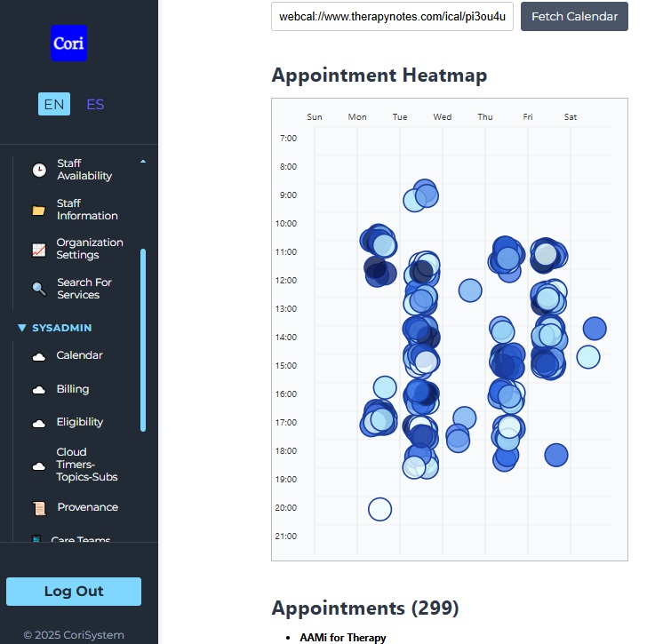Switch language to ES

pyautogui.click(x=95, y=104)
